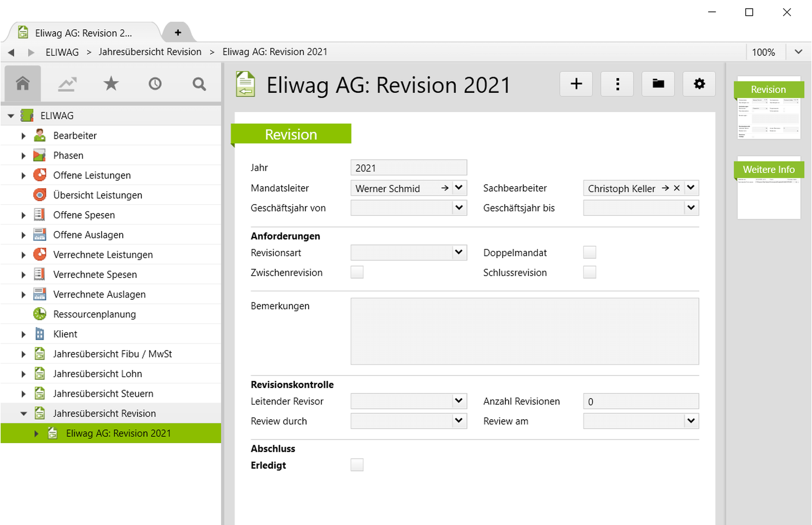Expand the Jahresübersicht Steuern tree item

point(23,393)
